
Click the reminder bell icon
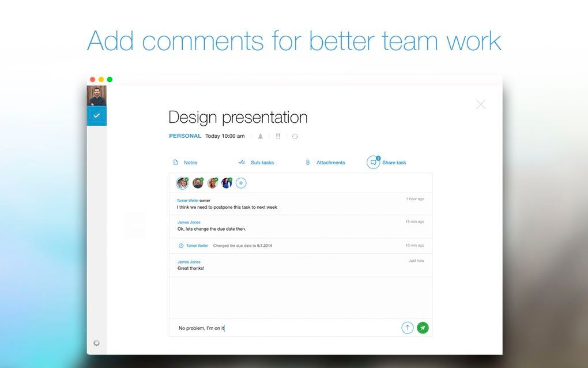(260, 136)
